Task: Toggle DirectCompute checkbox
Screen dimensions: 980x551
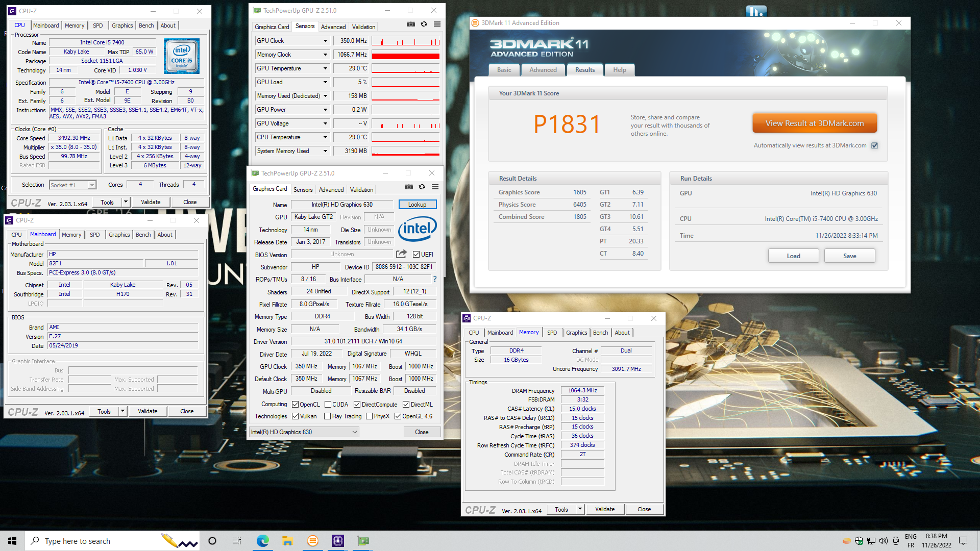Action: (357, 405)
